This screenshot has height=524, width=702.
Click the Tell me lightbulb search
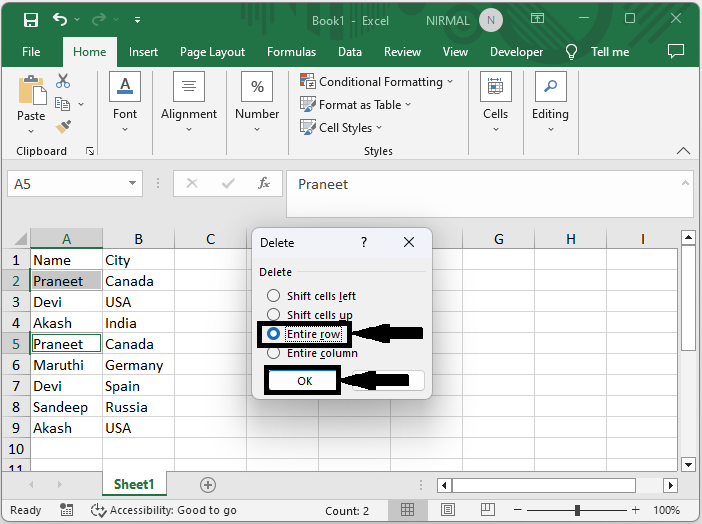tap(597, 52)
